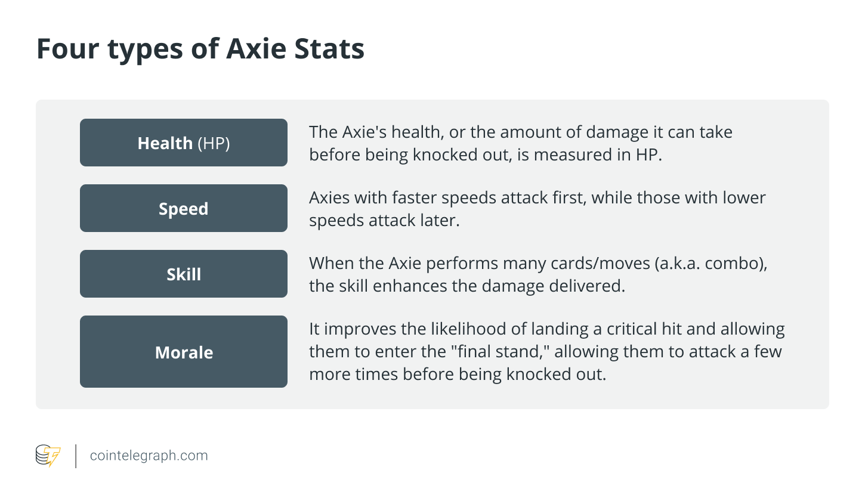Click the Health description text

521,143
